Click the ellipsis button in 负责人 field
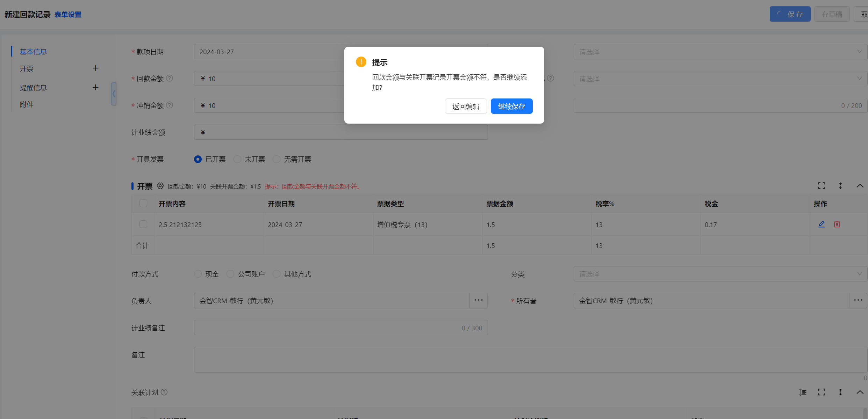 pos(479,300)
